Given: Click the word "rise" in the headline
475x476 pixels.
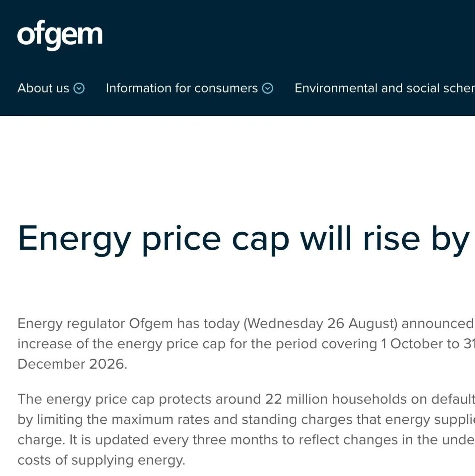Looking at the screenshot, I should pos(392,238).
